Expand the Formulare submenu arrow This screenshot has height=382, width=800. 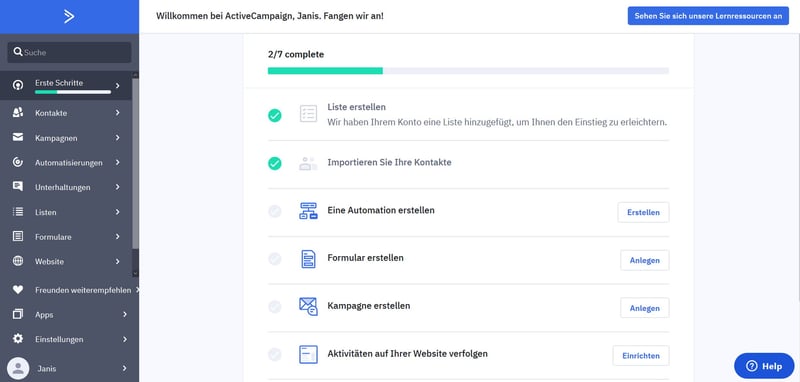(x=117, y=237)
